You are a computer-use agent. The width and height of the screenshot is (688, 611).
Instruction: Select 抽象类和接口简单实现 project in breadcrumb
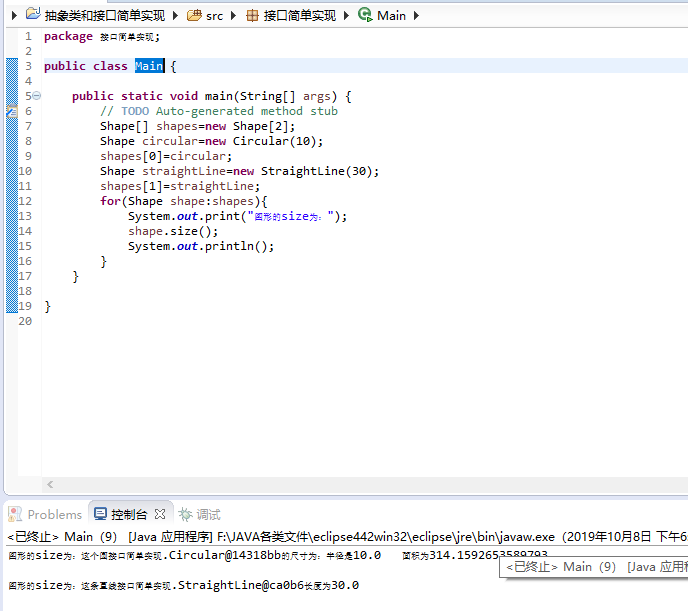(105, 16)
